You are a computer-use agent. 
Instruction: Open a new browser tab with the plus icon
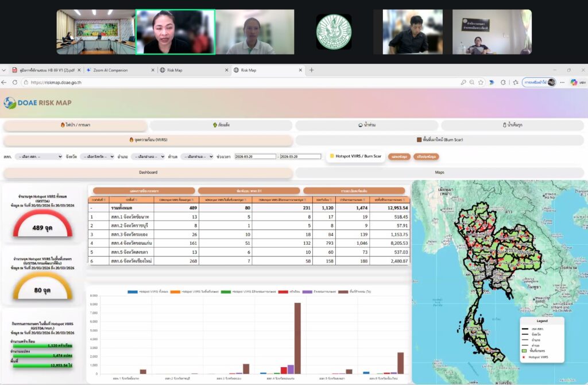click(312, 70)
